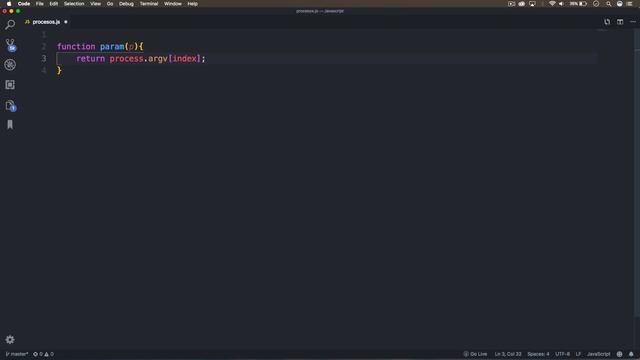Image resolution: width=640 pixels, height=360 pixels.
Task: Click 'return' keyword on line 3
Action: [x=91, y=58]
